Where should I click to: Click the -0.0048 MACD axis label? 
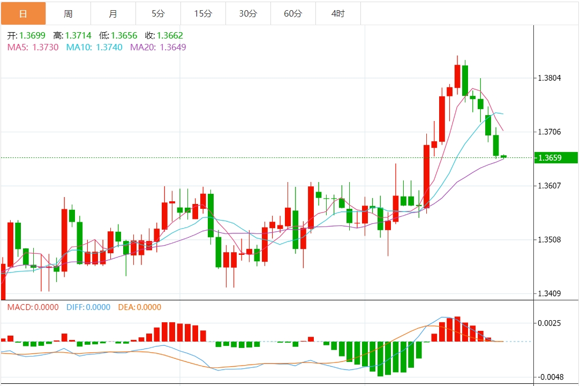pyautogui.click(x=549, y=377)
